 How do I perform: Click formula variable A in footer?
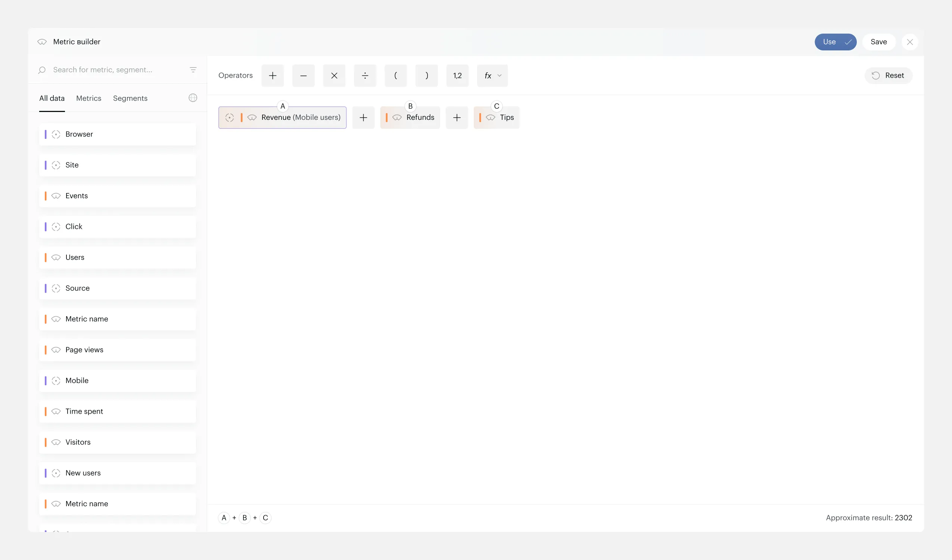click(224, 518)
